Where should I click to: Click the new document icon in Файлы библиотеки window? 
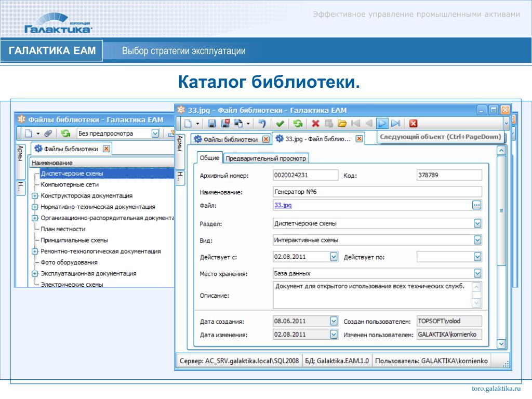pyautogui.click(x=28, y=134)
